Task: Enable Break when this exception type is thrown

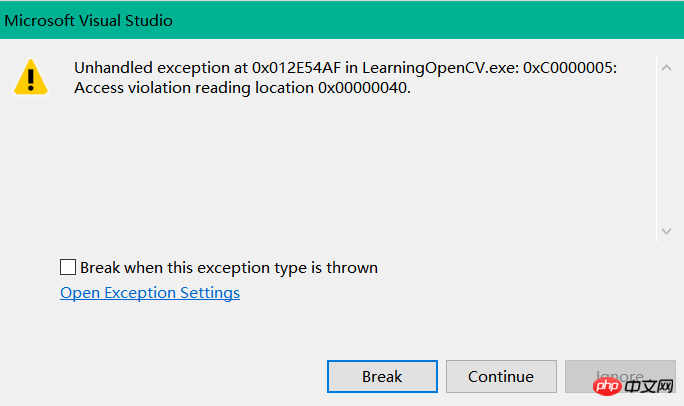Action: click(x=68, y=267)
